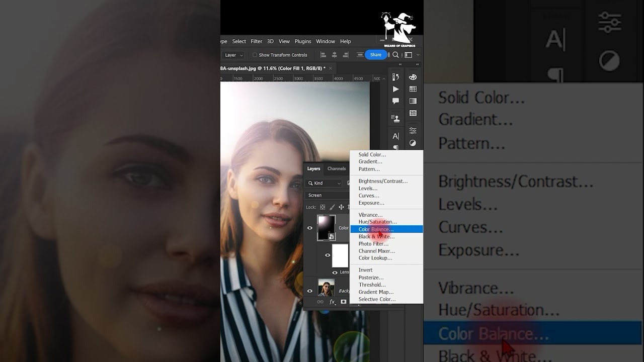Choose Vibrance adjustment

[x=386, y=215]
